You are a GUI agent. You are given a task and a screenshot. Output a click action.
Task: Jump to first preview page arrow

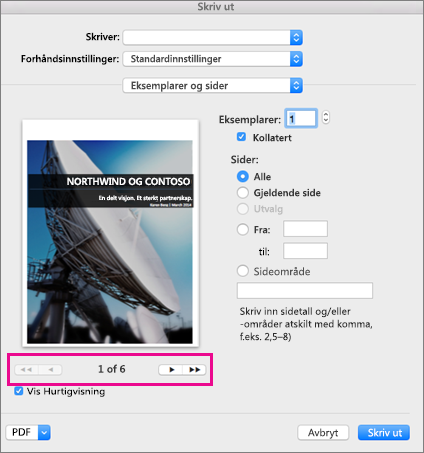pos(26,370)
